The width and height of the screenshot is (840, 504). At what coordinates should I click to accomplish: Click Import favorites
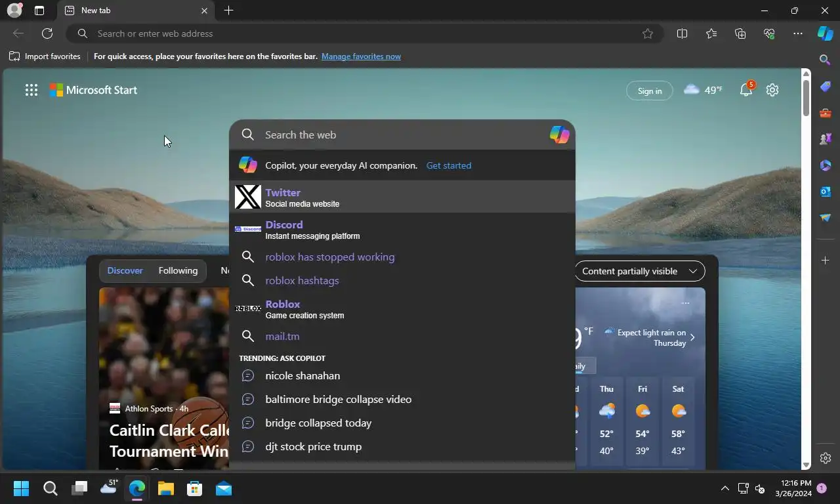pos(45,56)
